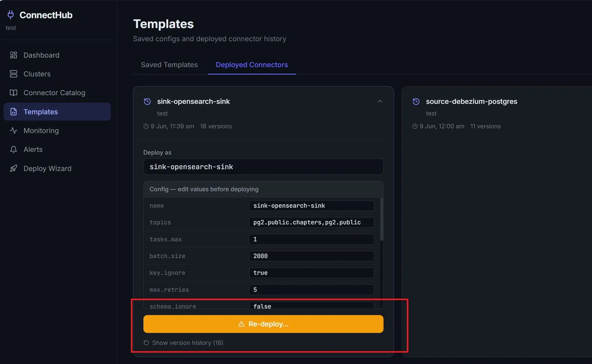The height and width of the screenshot is (364, 592).
Task: Select the Deployed Connectors tab
Action: pos(252,65)
